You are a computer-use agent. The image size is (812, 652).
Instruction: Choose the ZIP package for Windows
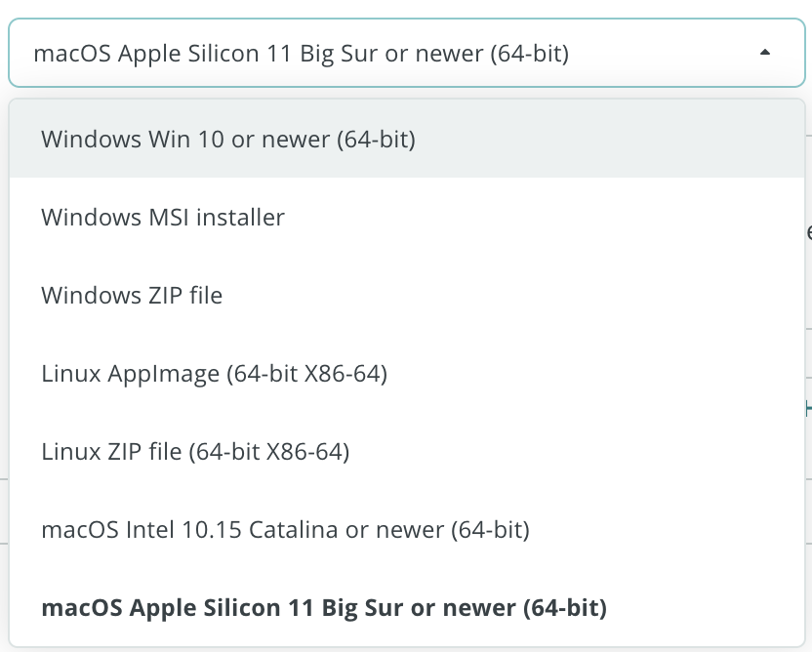[132, 295]
